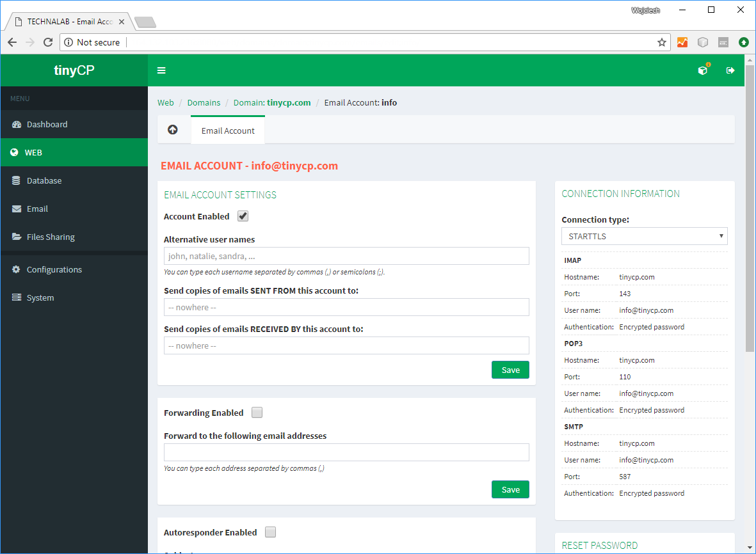Click the gray card extension icon
This screenshot has width=756, height=554.
pyautogui.click(x=723, y=42)
